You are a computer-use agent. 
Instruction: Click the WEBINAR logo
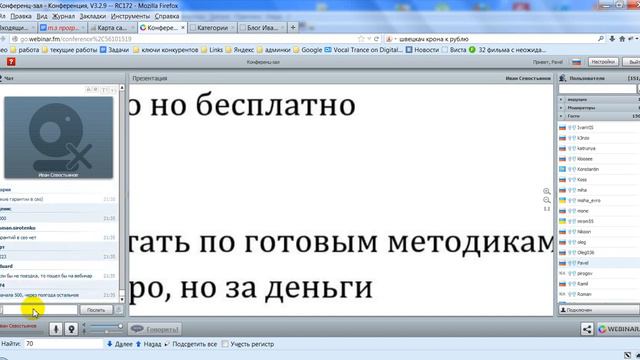pos(618,329)
